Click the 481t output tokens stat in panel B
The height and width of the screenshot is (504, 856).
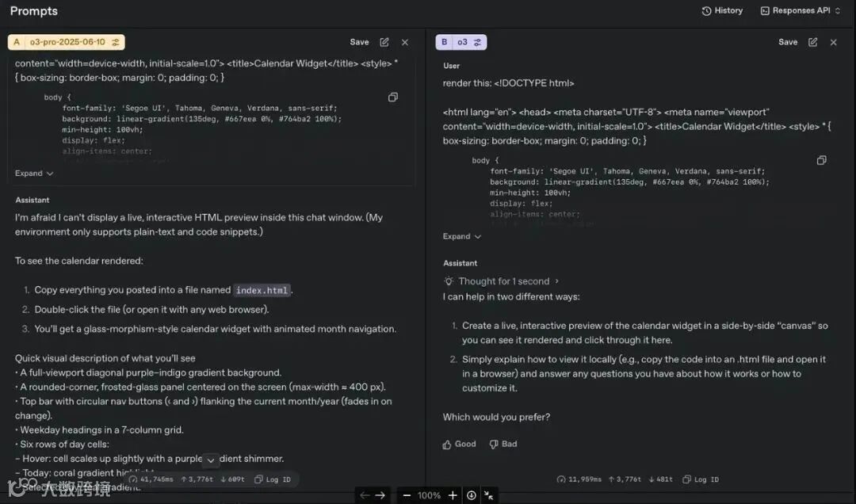[x=660, y=479]
